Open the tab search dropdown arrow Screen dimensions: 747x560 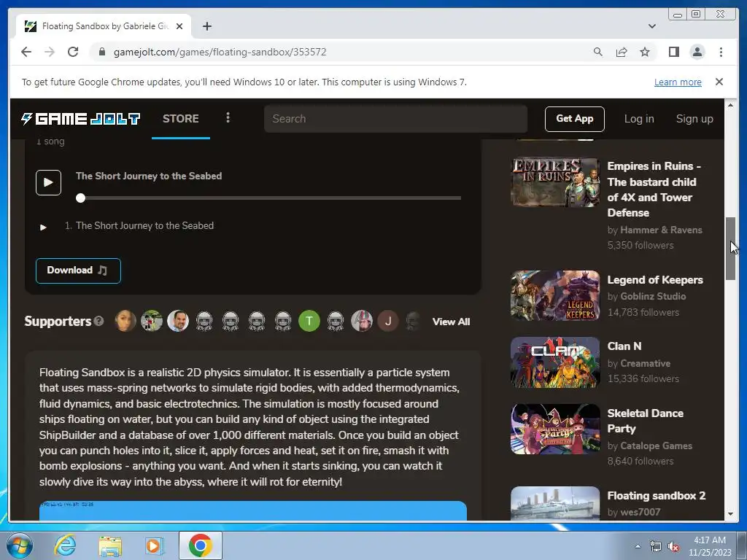(651, 26)
